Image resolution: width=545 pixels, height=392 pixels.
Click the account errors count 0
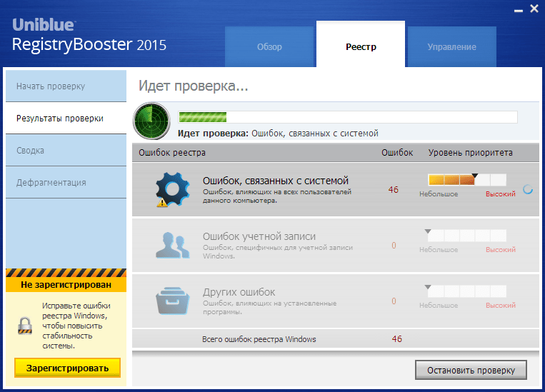(x=394, y=246)
